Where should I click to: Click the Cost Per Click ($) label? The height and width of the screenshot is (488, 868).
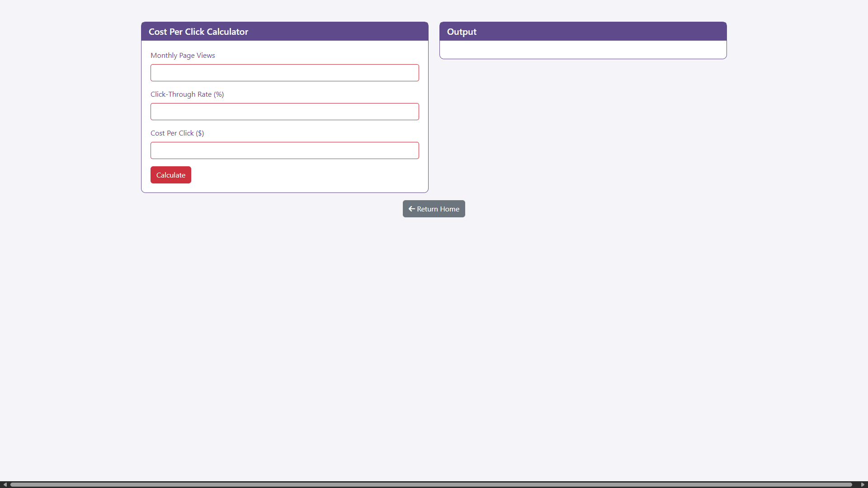[x=177, y=133]
